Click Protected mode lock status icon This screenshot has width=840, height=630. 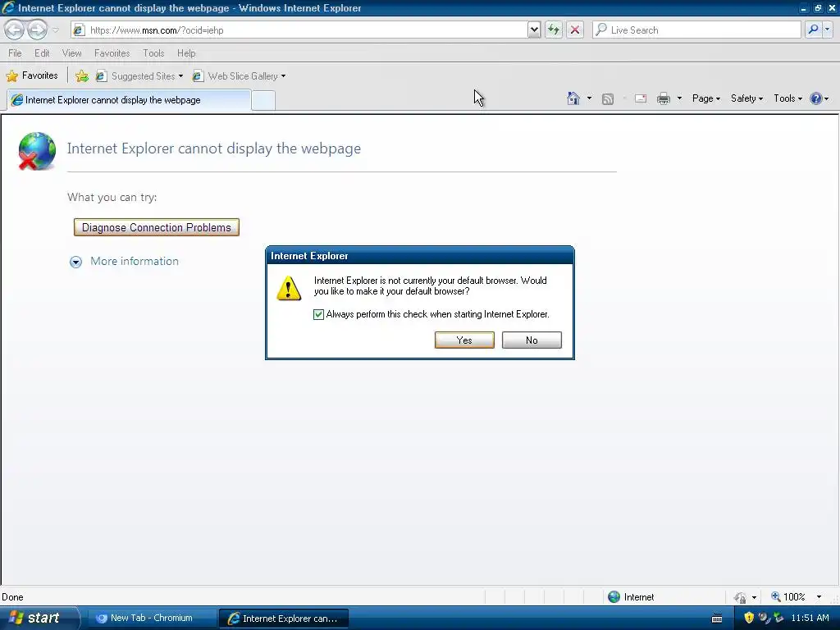741,597
